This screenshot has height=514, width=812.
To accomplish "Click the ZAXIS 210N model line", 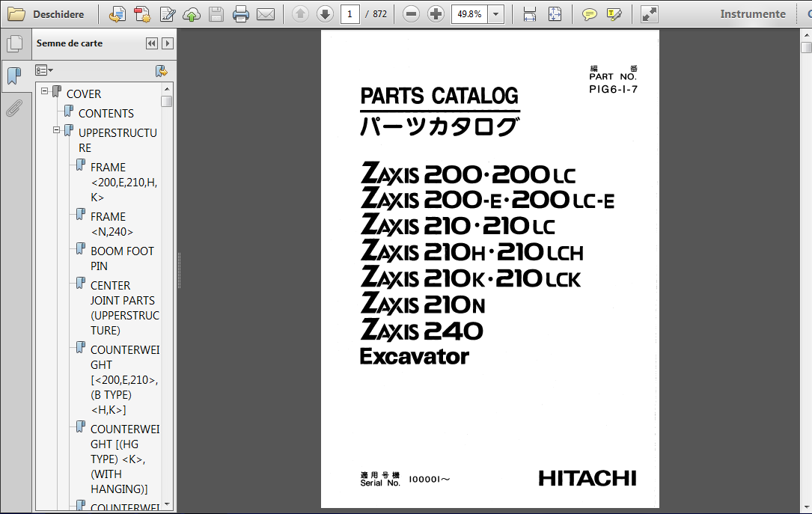I will click(423, 304).
